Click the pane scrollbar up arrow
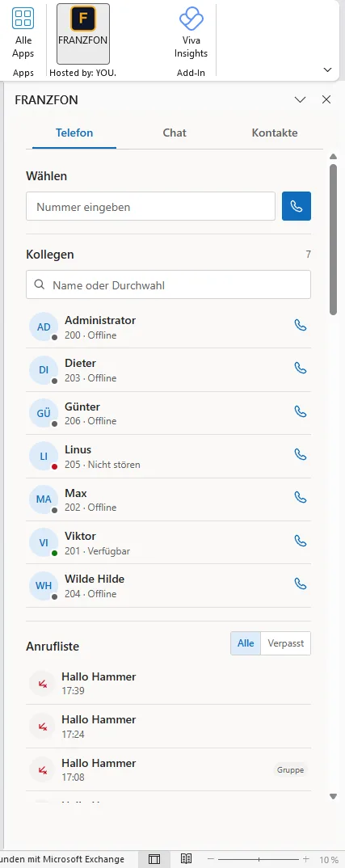 click(334, 157)
